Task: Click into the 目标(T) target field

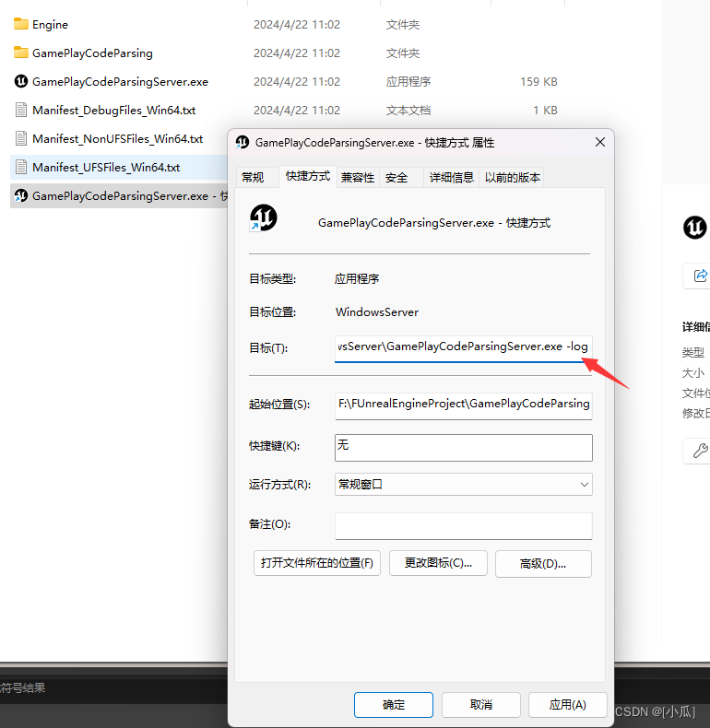Action: [x=463, y=348]
